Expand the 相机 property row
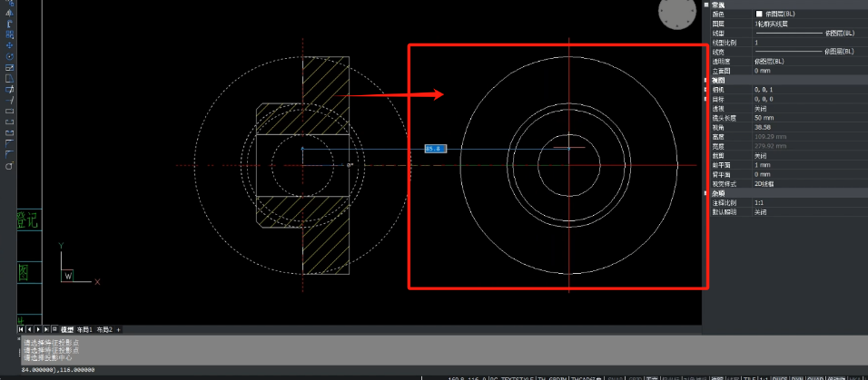The width and height of the screenshot is (868, 380). pyautogui.click(x=706, y=89)
